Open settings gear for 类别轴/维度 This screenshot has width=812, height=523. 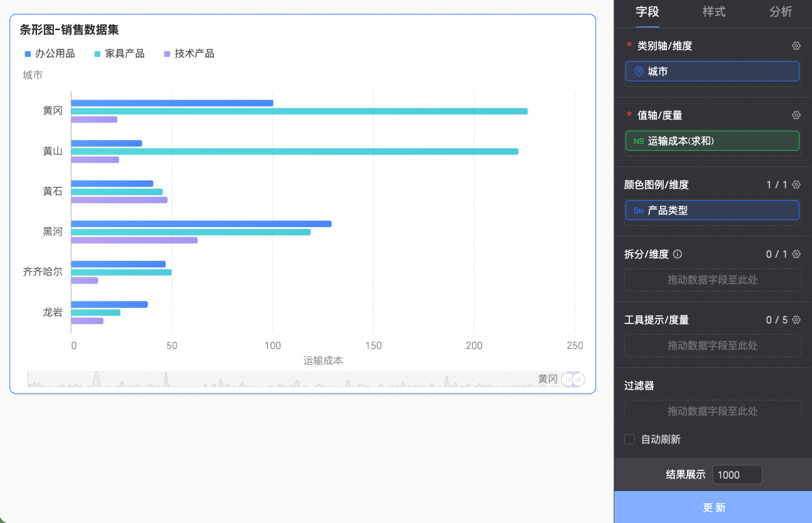pos(796,46)
